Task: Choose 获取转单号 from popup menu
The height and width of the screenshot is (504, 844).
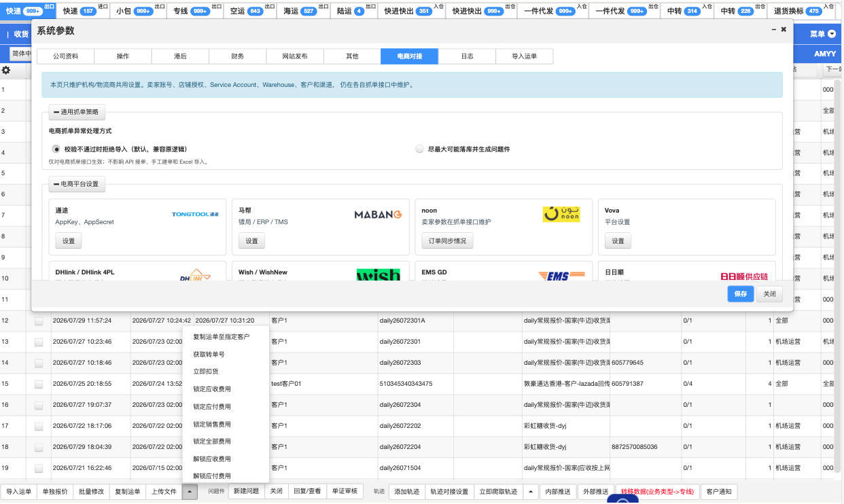Action: 226,355
